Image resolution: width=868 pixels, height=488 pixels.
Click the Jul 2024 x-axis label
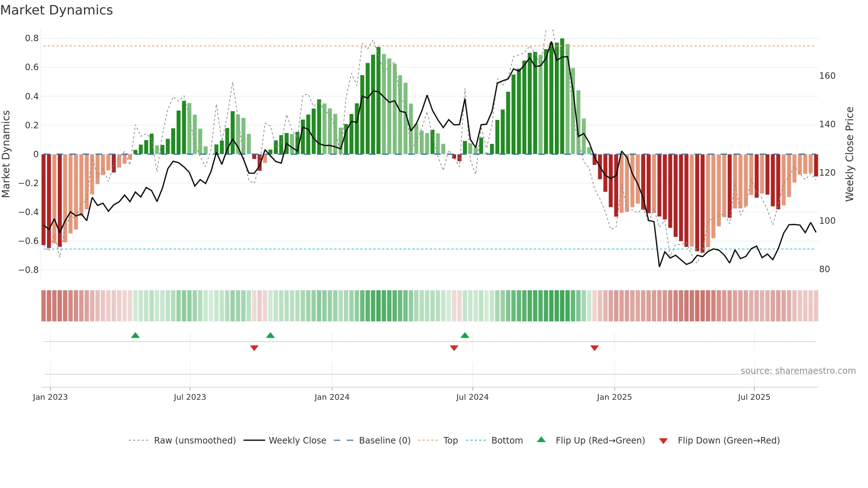[x=472, y=397]
